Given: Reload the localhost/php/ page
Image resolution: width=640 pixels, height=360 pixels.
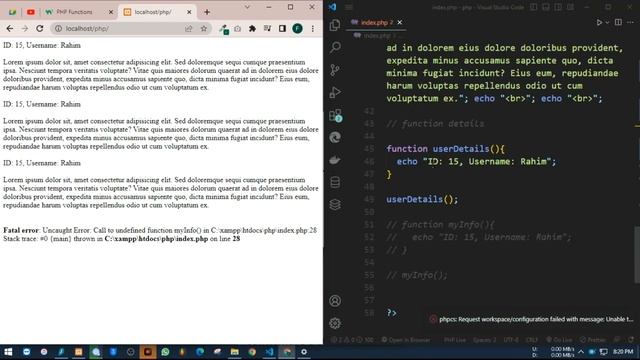Looking at the screenshot, I should click(x=40, y=29).
